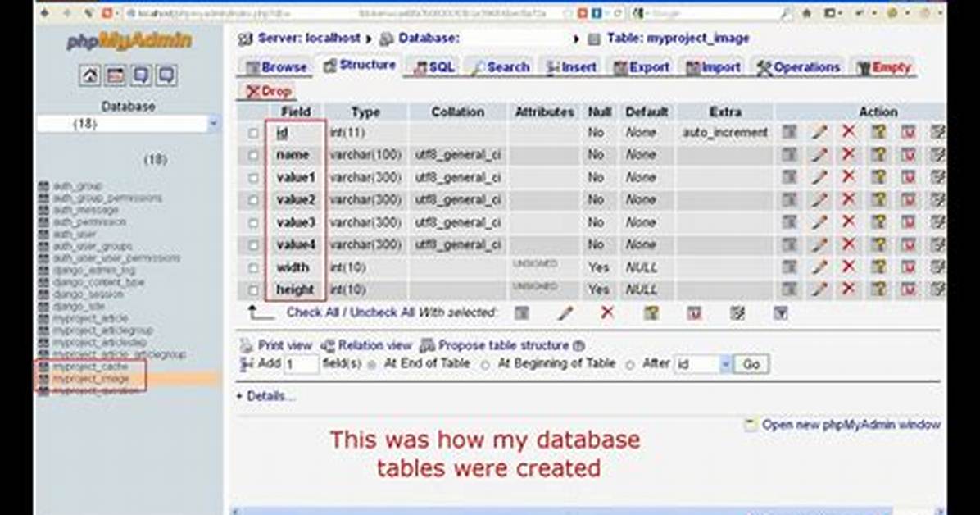Click the Add field(s) number input box
Screen dimensions: 980x515
click(302, 364)
